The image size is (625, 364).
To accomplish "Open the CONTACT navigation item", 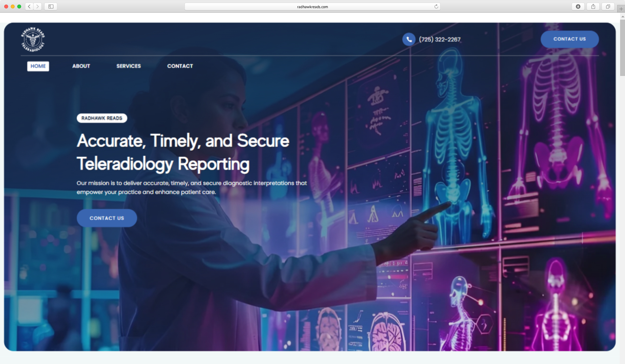I will point(180,66).
